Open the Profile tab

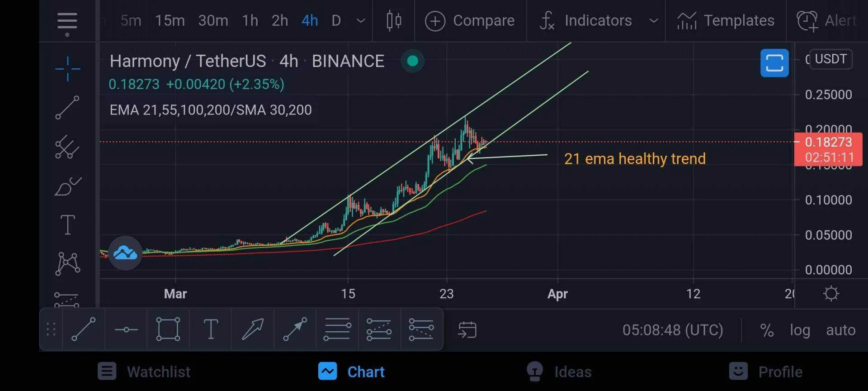point(766,372)
